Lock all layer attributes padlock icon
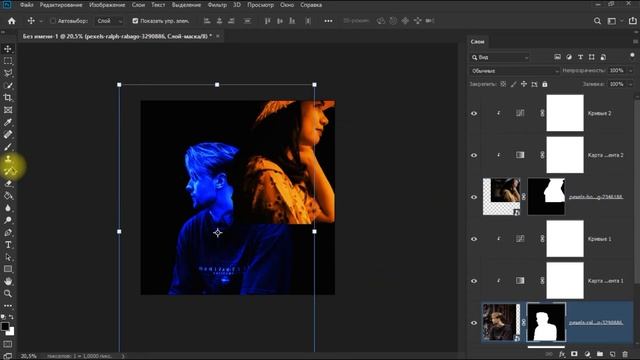This screenshot has height=360, width=640. [544, 84]
